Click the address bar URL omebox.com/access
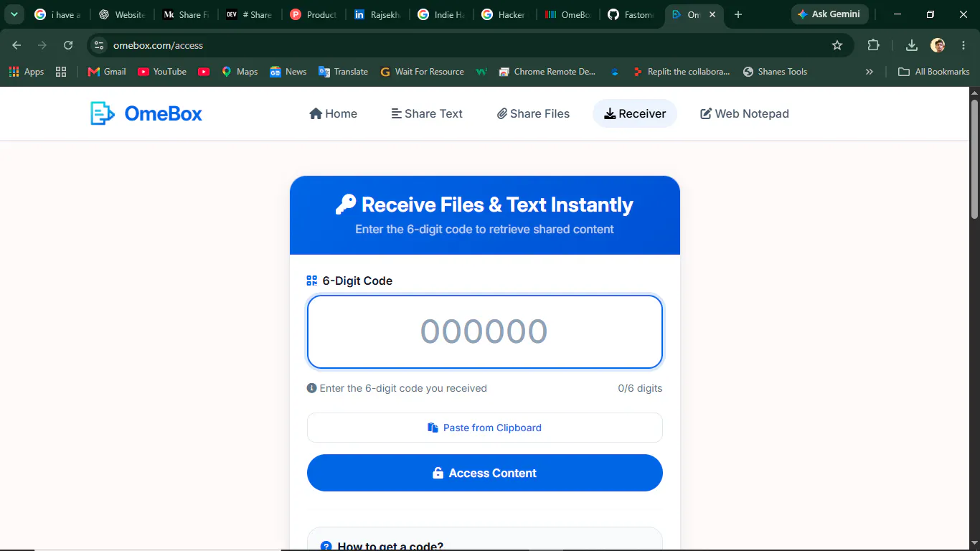The width and height of the screenshot is (980, 551). (158, 45)
